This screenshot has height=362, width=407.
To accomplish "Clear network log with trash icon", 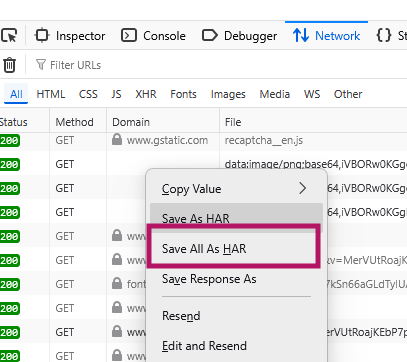I will pyautogui.click(x=9, y=65).
